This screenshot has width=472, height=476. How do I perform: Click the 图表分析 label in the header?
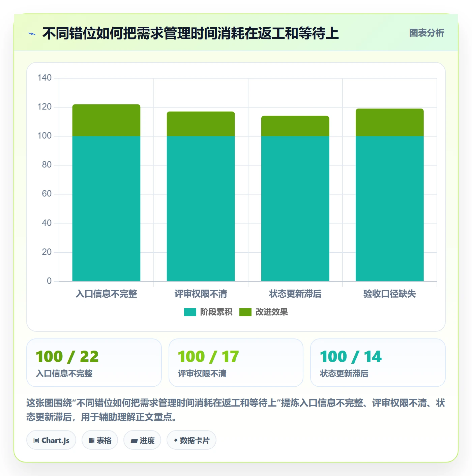point(426,33)
